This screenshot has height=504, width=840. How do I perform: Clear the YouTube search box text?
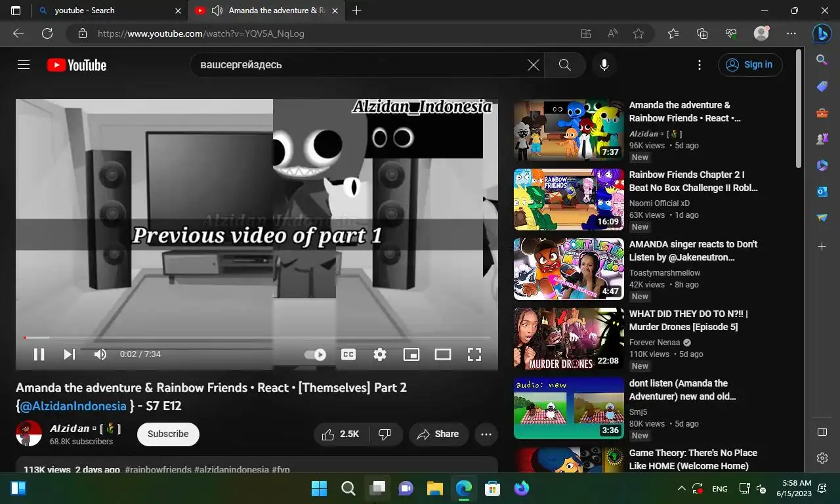(x=534, y=65)
